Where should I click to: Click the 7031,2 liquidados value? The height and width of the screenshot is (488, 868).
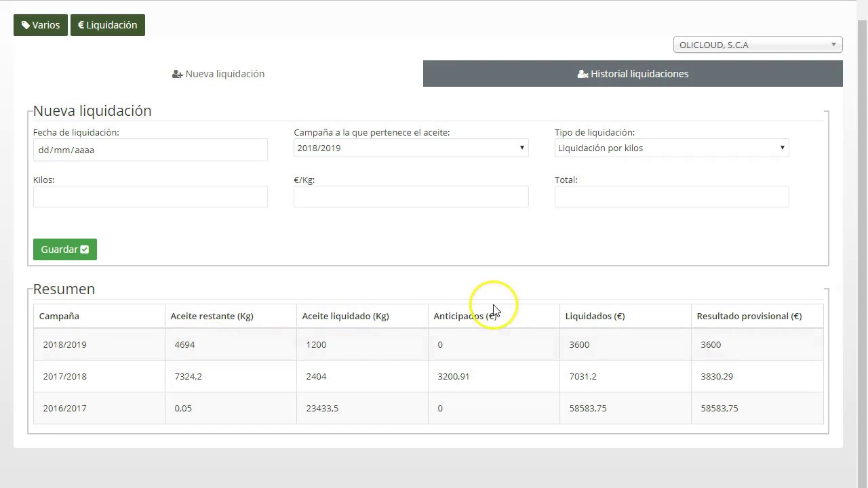[x=583, y=376]
